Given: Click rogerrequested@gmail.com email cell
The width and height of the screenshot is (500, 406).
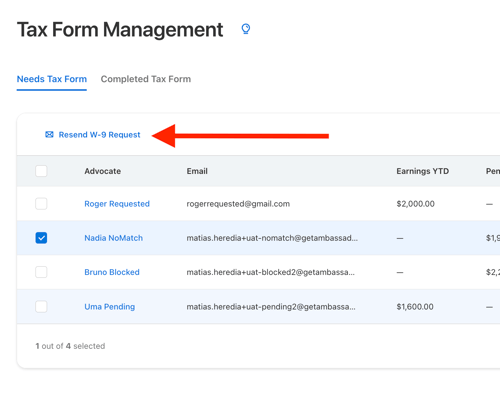Looking at the screenshot, I should click(238, 204).
